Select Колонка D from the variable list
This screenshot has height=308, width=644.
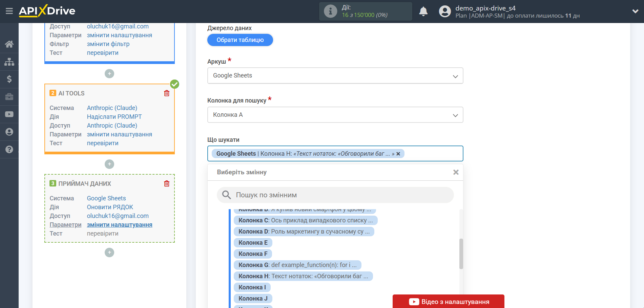(304, 232)
